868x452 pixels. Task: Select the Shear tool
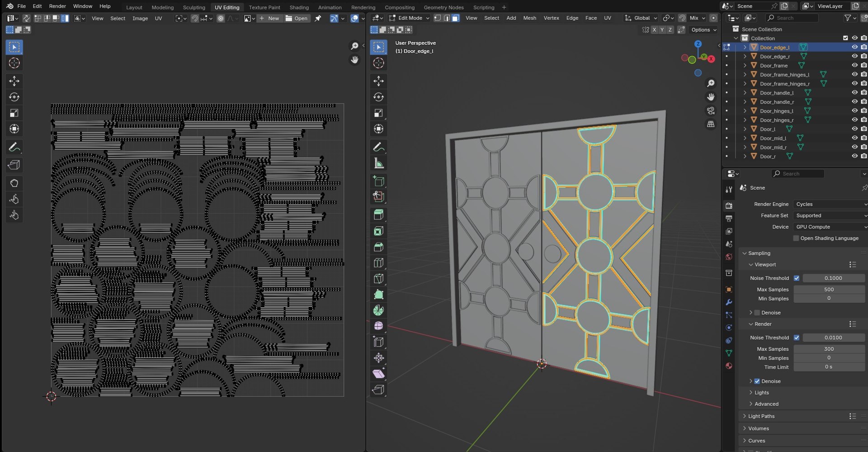379,374
